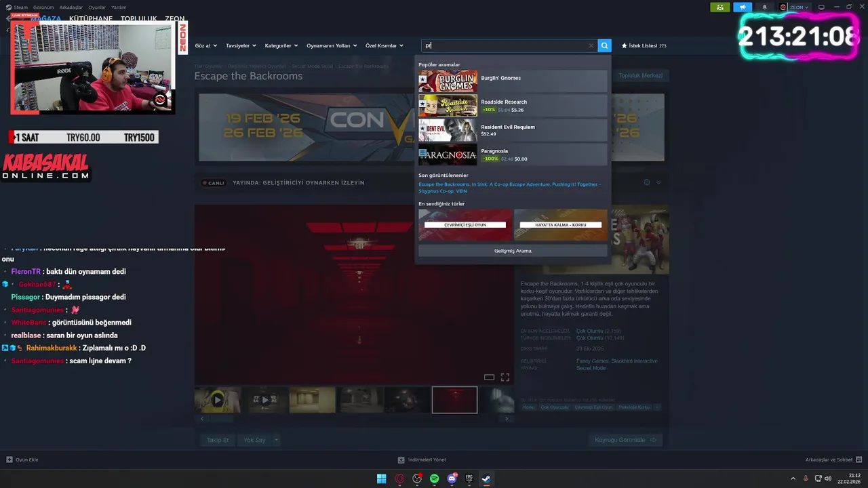This screenshot has width=868, height=488.
Task: Play the second trailer thumbnail
Action: point(265,400)
